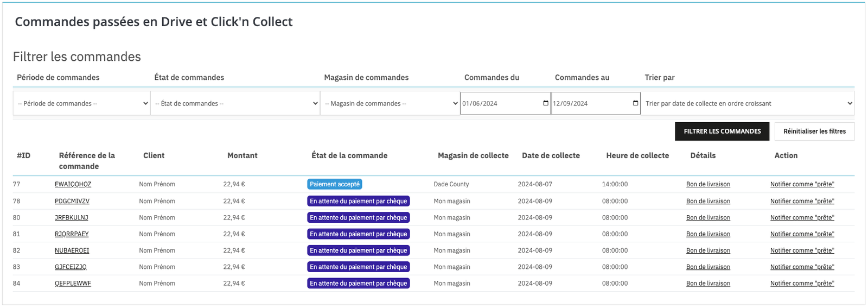Viewport: 868px width, 308px height.
Task: Click order 80 cheque payment status badge
Action: (359, 217)
